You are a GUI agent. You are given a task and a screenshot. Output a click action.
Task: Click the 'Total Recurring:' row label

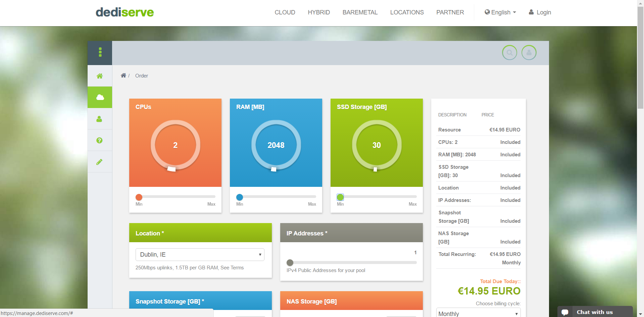click(457, 254)
